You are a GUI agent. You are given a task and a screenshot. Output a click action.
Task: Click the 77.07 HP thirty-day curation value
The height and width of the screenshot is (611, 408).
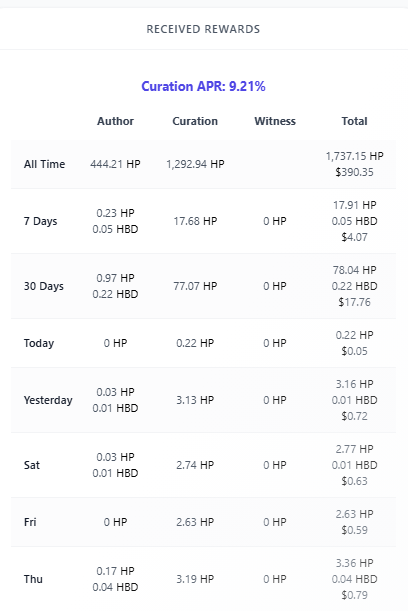tap(195, 286)
